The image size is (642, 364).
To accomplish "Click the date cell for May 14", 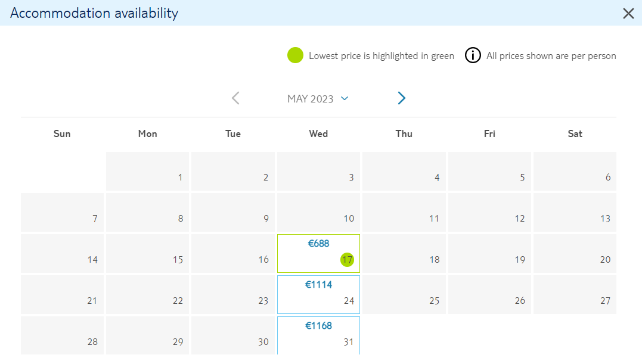I will [62, 254].
